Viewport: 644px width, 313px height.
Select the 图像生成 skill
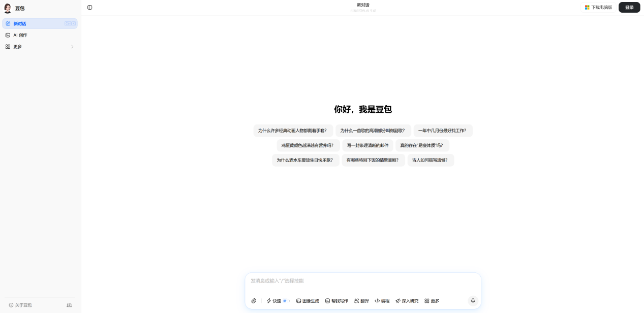coord(308,301)
